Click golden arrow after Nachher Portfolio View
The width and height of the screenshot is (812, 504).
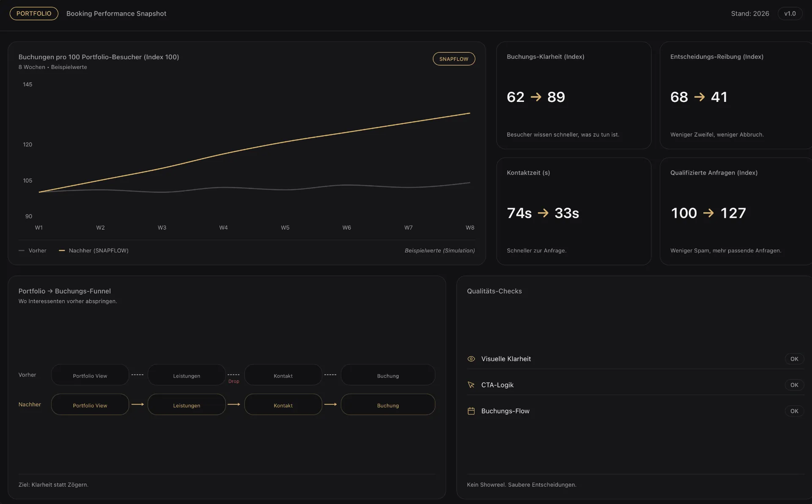[x=138, y=405]
